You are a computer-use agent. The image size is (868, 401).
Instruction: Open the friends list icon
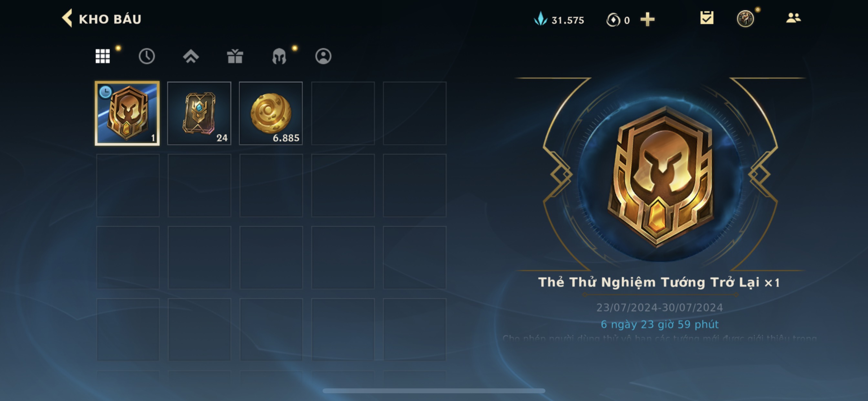click(793, 18)
